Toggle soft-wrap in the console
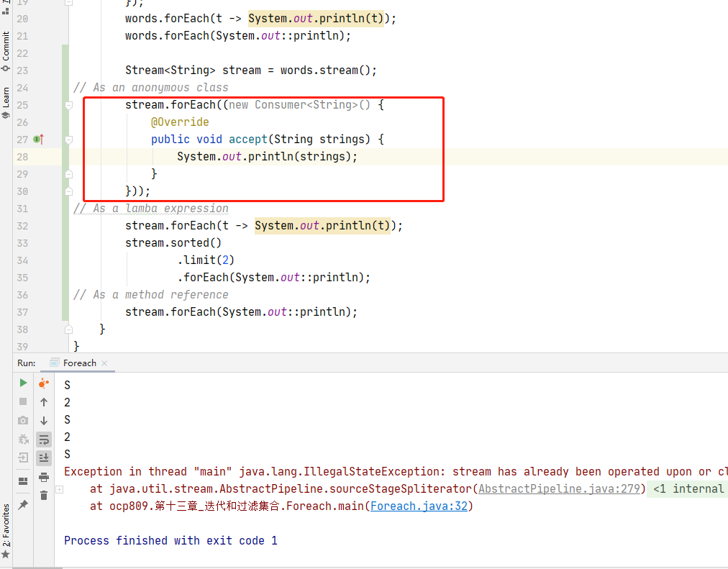728x569 pixels. (44, 439)
